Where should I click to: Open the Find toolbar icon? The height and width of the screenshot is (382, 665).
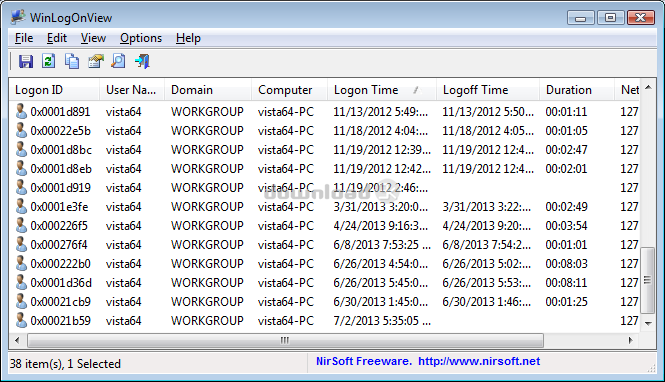pos(118,61)
